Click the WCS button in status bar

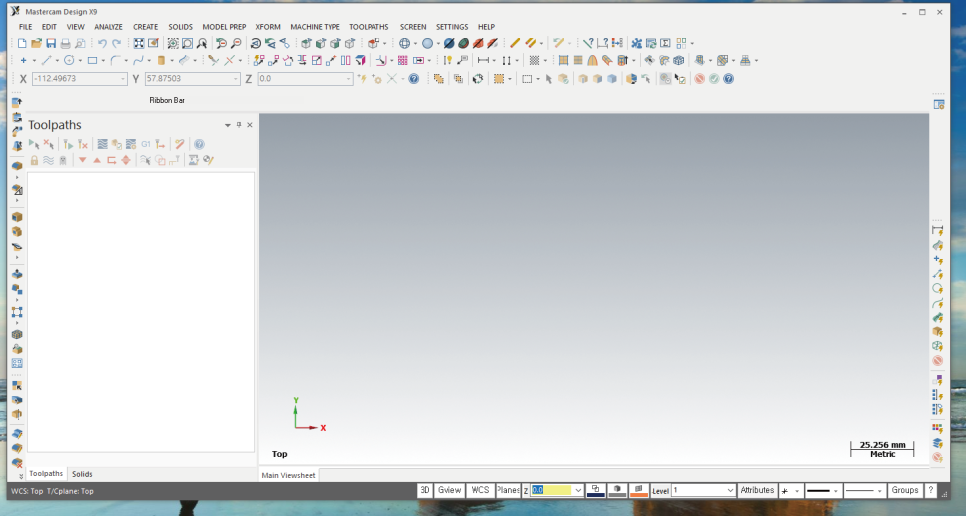click(480, 490)
